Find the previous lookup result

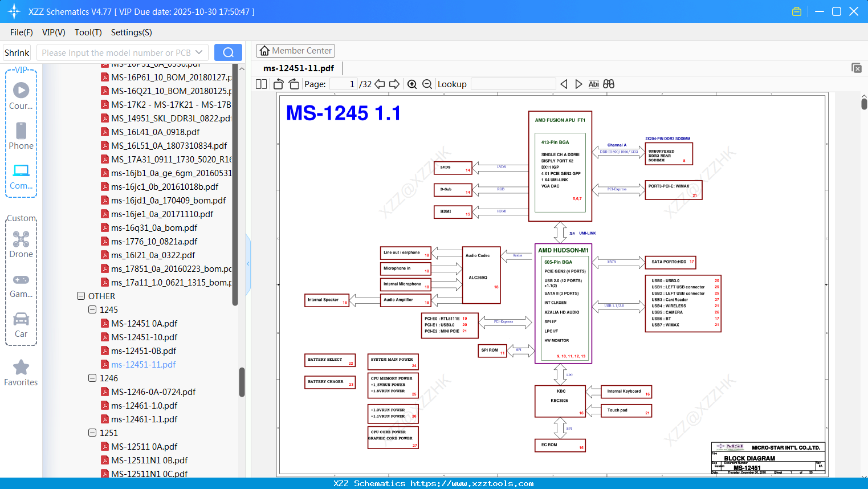tap(564, 84)
